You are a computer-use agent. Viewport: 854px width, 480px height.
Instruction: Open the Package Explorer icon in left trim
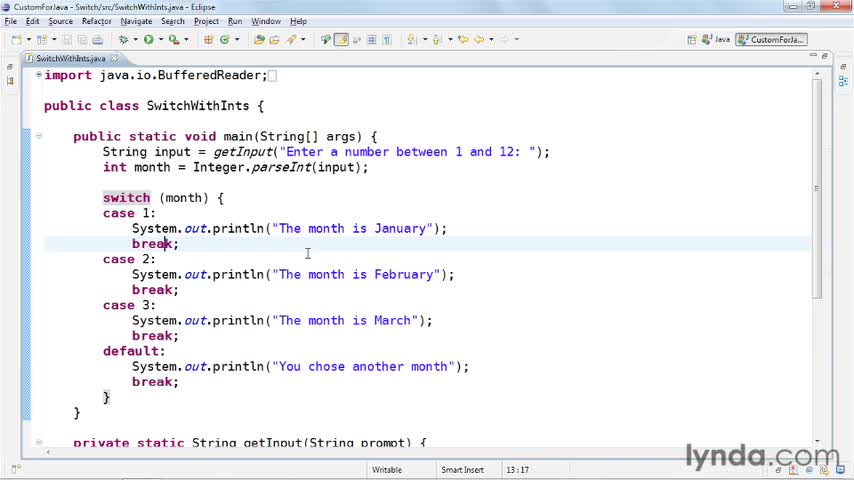10,81
